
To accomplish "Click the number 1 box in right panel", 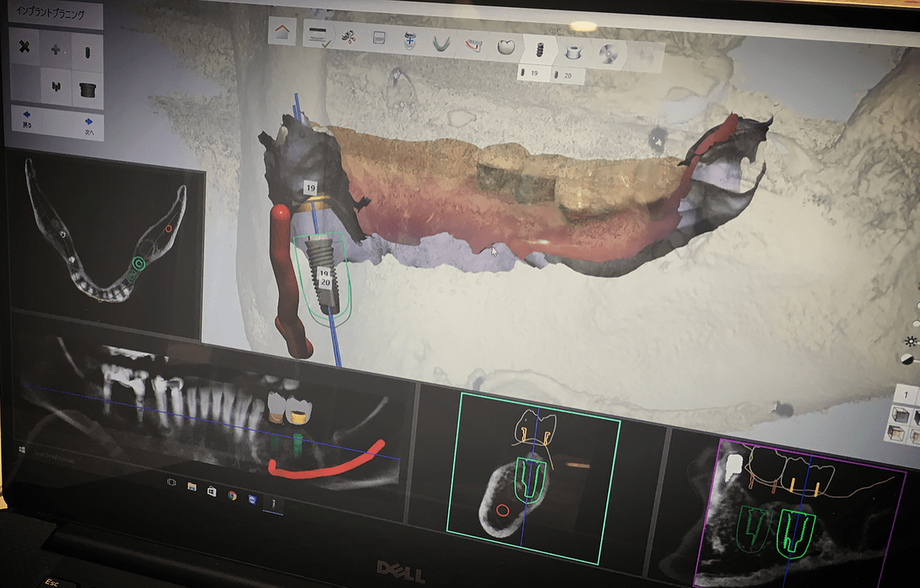I will (x=906, y=396).
